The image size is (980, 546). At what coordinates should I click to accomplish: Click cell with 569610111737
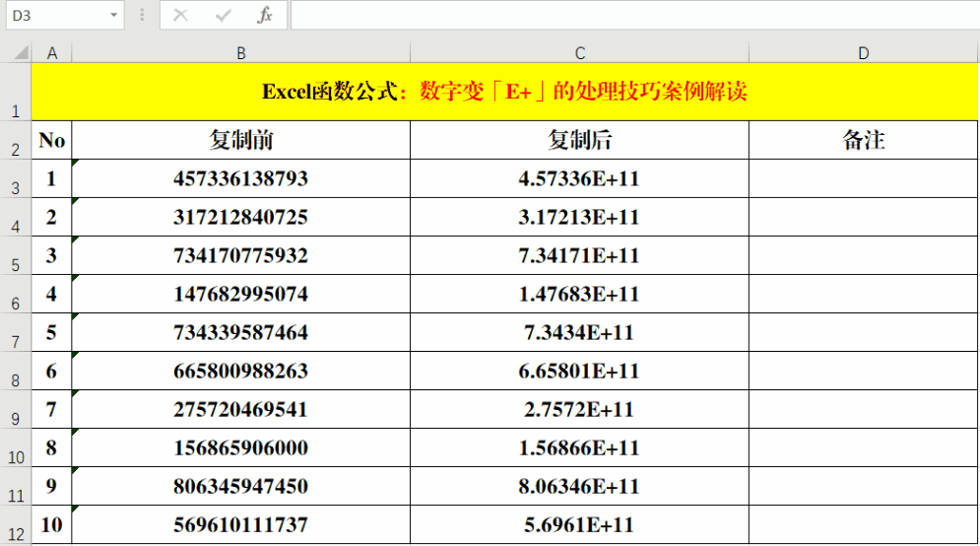[x=241, y=524]
